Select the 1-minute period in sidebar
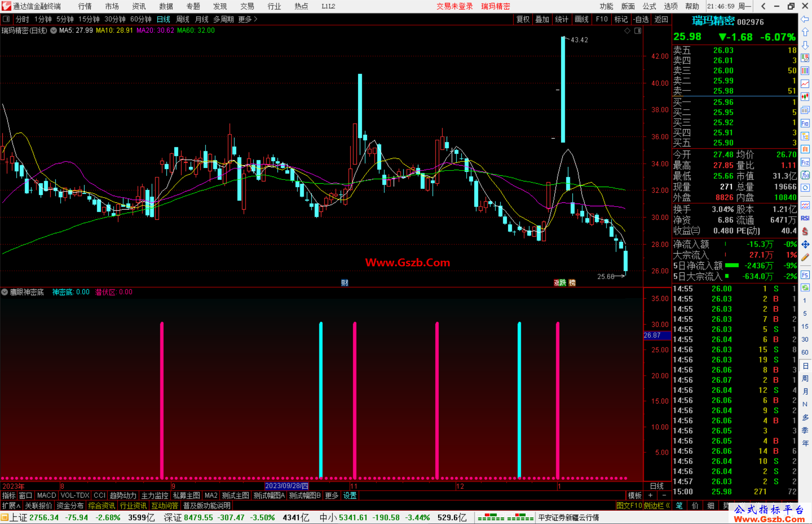812x524 pixels. click(804, 301)
